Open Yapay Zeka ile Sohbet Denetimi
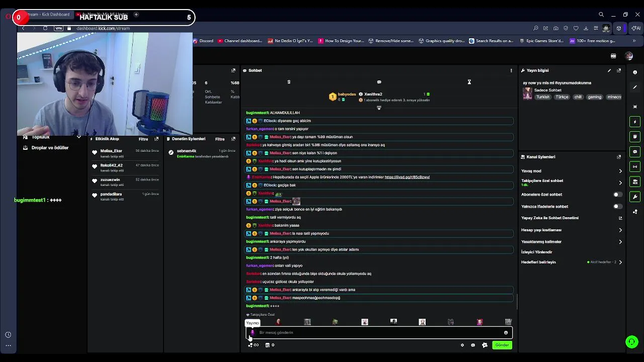This screenshot has height=362, width=644. [572, 218]
